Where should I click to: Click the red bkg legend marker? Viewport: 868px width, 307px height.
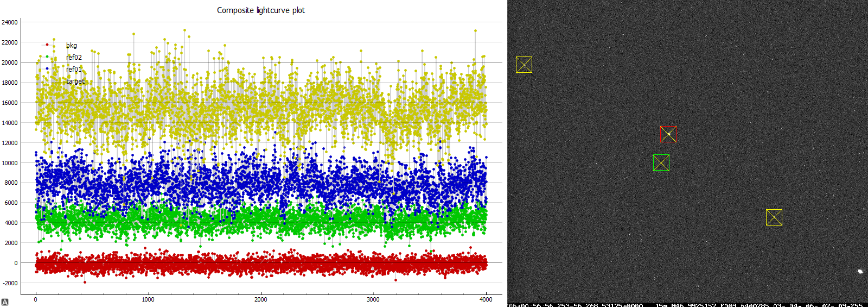click(47, 45)
